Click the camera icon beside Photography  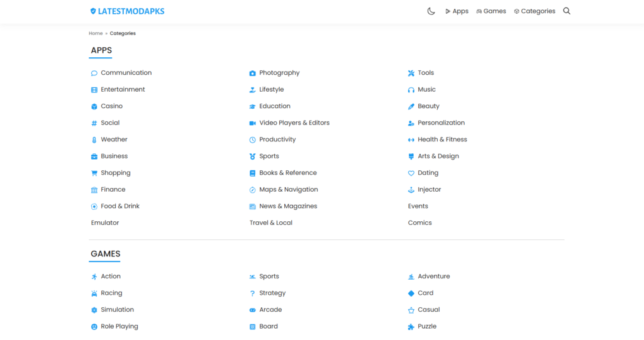(x=252, y=73)
